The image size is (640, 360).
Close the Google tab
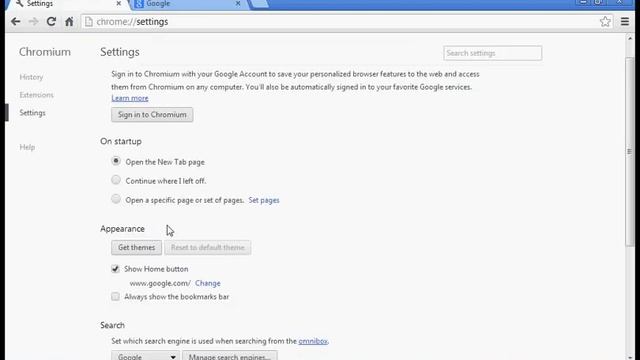tap(238, 3)
